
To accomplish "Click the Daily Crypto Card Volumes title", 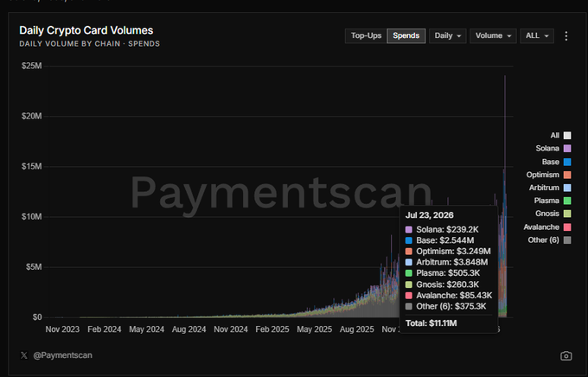I will point(86,30).
